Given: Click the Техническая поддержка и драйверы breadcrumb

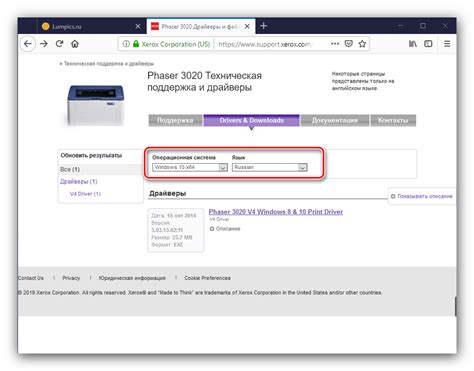Looking at the screenshot, I should [x=109, y=63].
